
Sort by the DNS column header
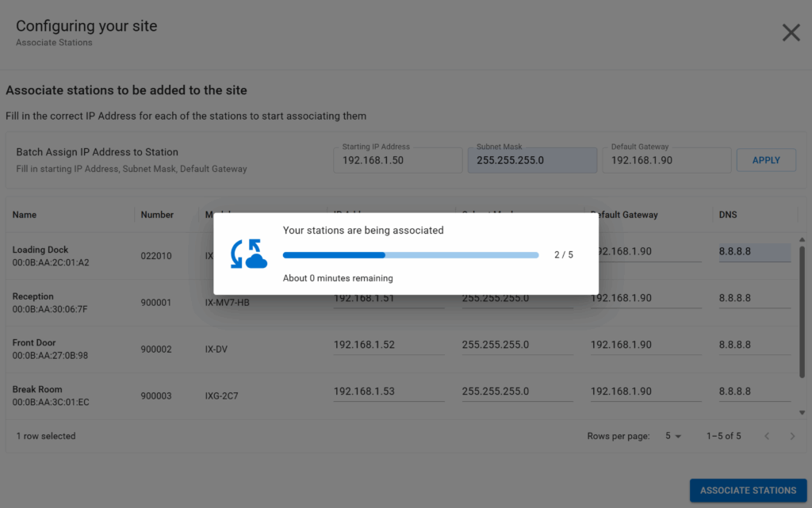(728, 215)
